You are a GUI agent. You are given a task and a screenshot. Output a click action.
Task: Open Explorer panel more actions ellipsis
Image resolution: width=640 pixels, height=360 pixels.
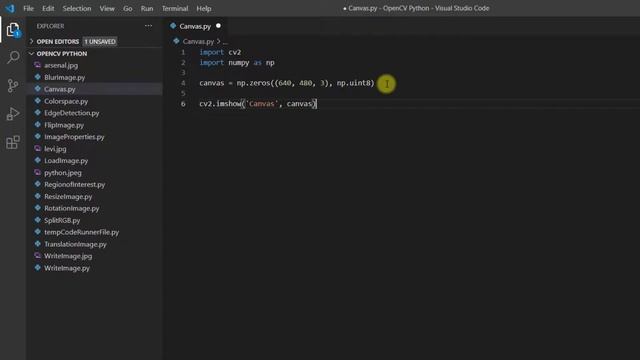point(148,26)
